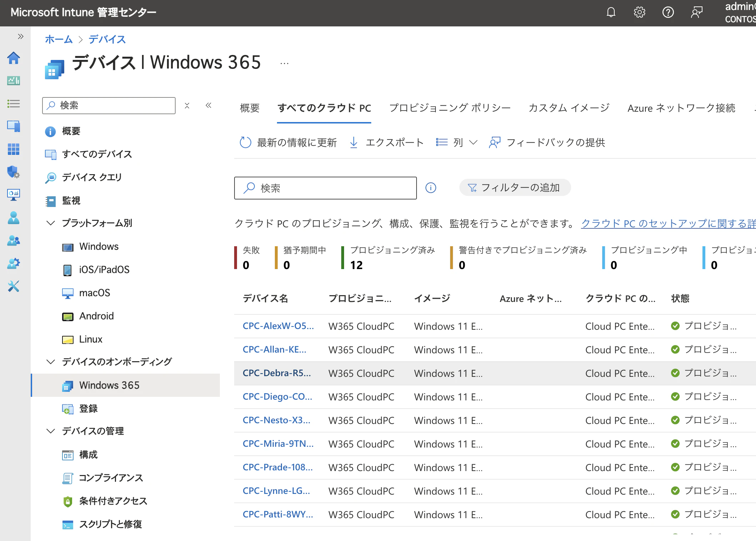Sort by デバイス名 column header
The height and width of the screenshot is (541, 756).
pos(265,299)
